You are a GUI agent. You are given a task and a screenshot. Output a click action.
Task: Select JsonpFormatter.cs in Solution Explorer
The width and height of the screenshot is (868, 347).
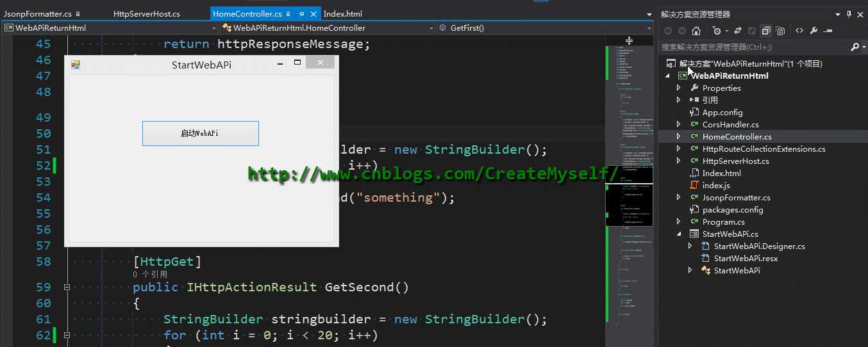tap(737, 197)
